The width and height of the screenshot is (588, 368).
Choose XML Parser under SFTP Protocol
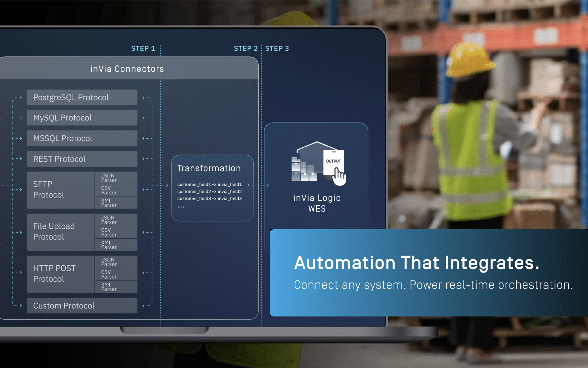point(116,203)
